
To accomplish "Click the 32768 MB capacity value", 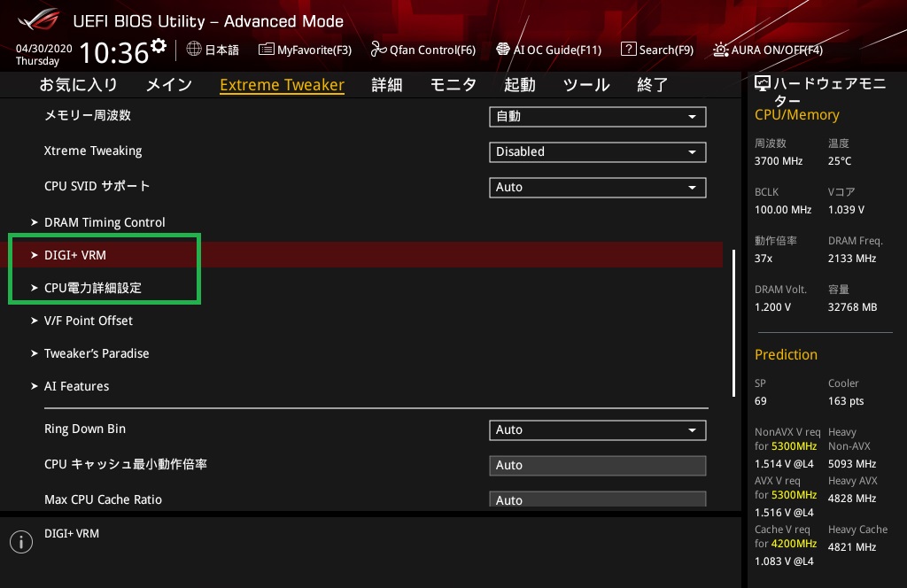I will 853,307.
